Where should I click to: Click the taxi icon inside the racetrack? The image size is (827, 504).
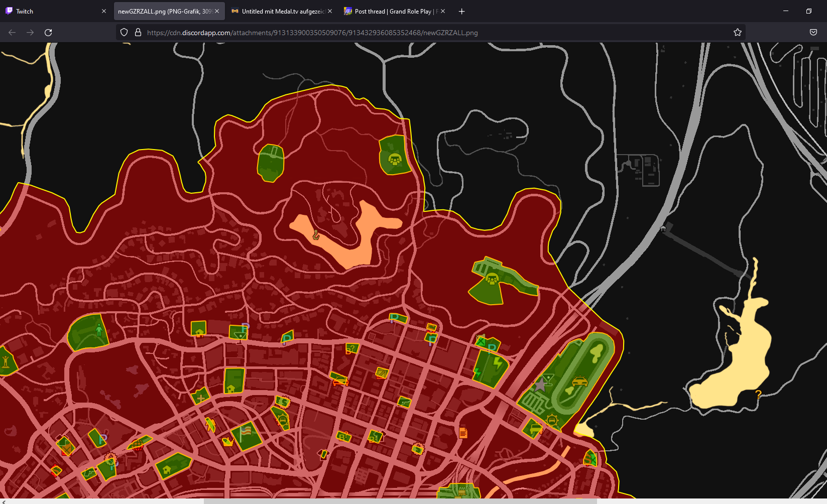[x=580, y=382]
